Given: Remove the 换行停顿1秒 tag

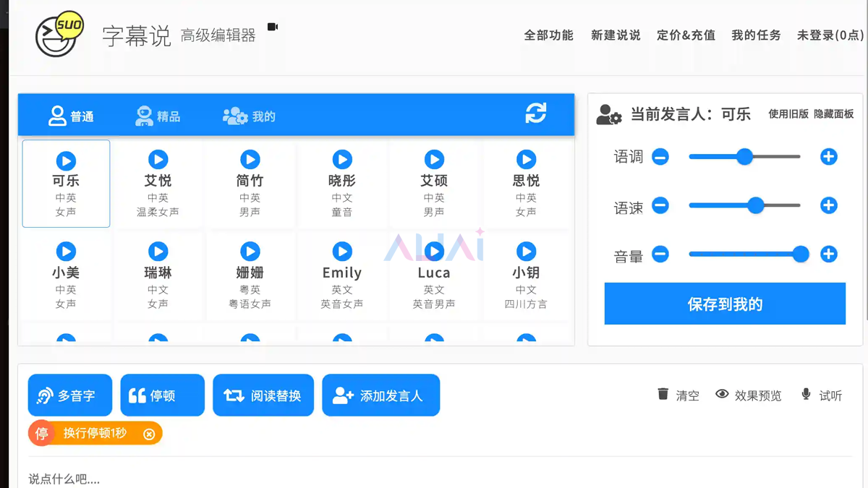Looking at the screenshot, I should [x=149, y=434].
